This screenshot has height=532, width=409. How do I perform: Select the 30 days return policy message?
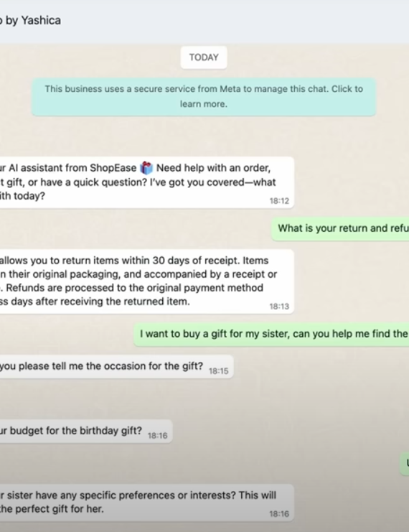[x=147, y=281]
